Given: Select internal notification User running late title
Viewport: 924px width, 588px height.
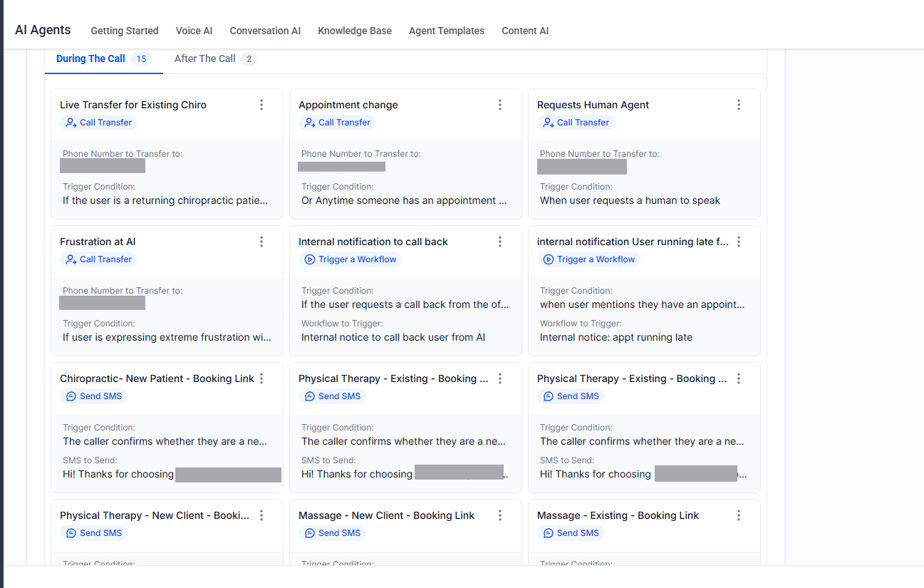Looking at the screenshot, I should (633, 242).
